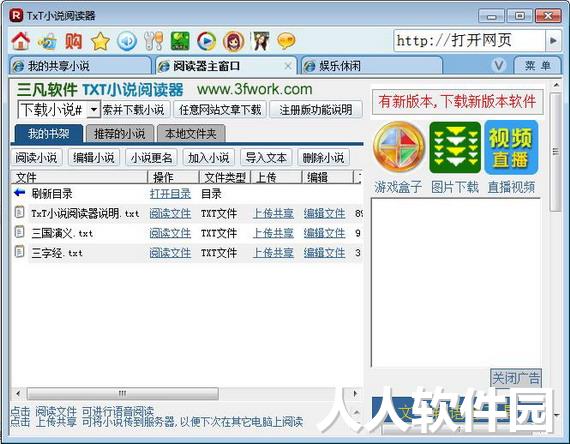Image resolution: width=570 pixels, height=444 pixels.
Task: Click file icon next to TxT小说阅读器说明.txt
Action: (x=19, y=212)
